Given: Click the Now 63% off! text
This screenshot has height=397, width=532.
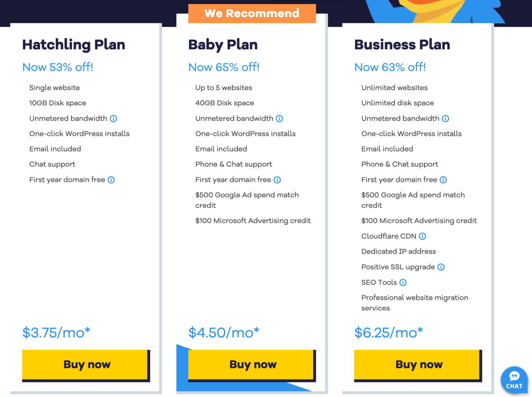Looking at the screenshot, I should click(x=390, y=67).
